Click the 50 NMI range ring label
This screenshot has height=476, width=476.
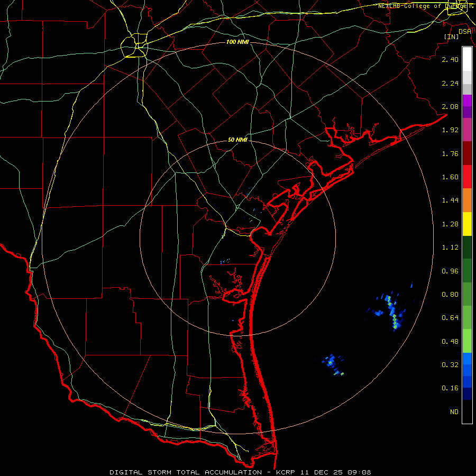coord(237,140)
